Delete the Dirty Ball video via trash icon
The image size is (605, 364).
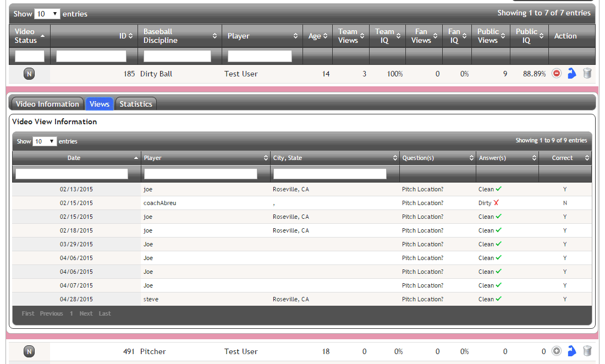tap(587, 74)
